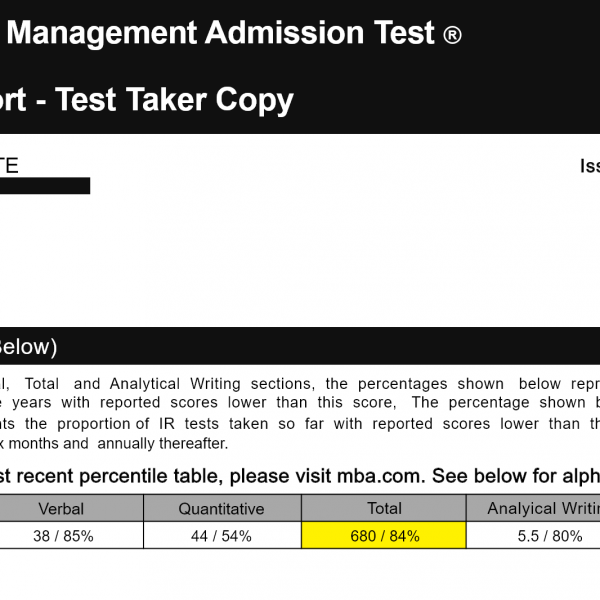
Task: Select the 44 / 54% Quantitative score cell
Action: pos(222,536)
